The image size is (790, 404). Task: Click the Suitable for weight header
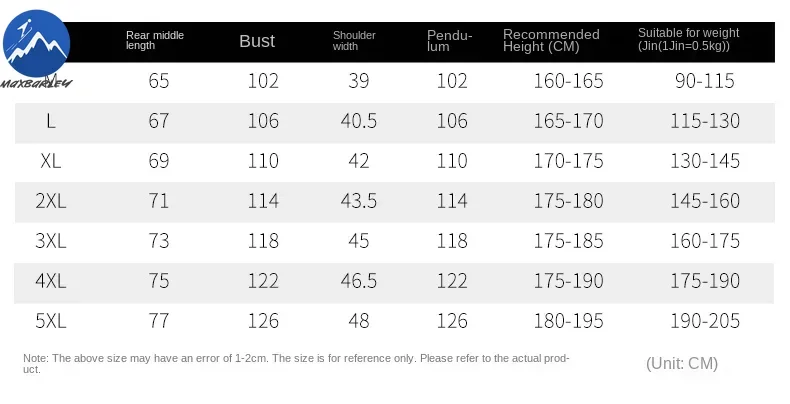[689, 39]
